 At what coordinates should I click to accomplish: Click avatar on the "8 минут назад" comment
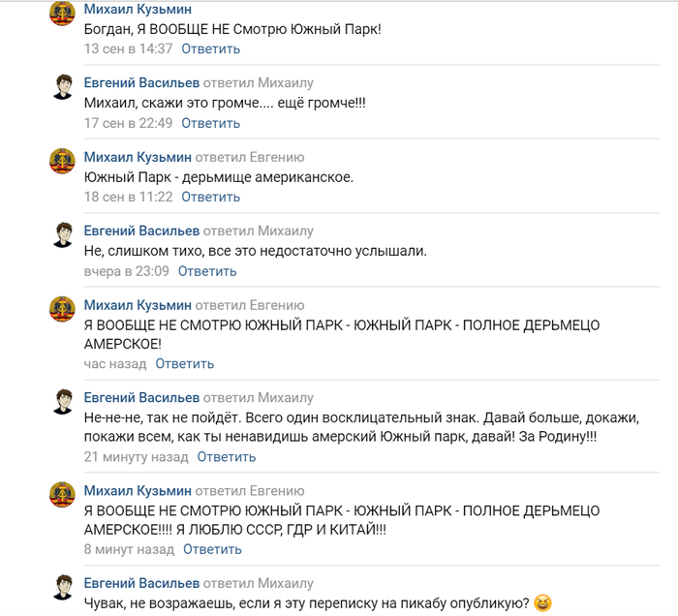tap(63, 494)
